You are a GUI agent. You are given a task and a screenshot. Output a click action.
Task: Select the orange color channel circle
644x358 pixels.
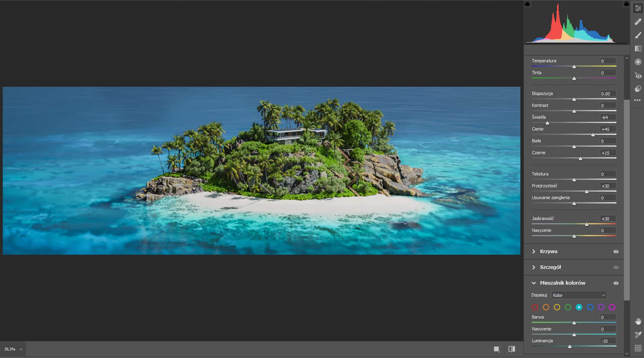[x=546, y=307]
